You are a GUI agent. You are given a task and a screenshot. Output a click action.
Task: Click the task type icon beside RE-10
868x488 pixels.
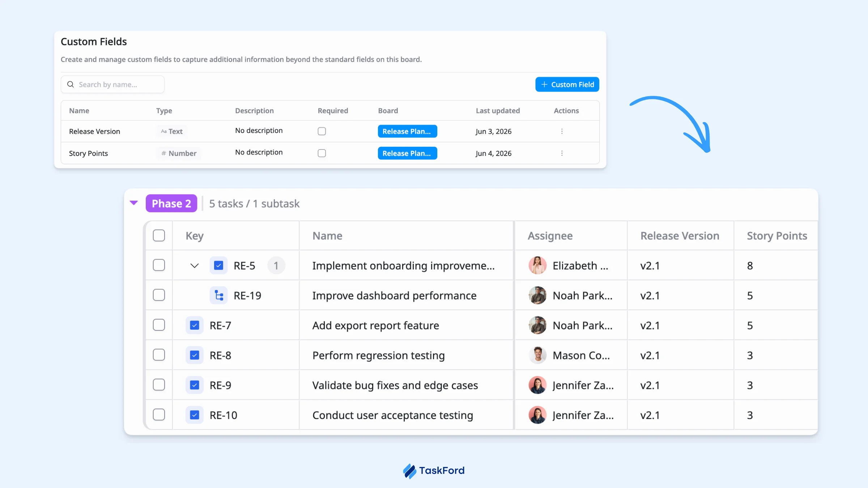pyautogui.click(x=195, y=415)
